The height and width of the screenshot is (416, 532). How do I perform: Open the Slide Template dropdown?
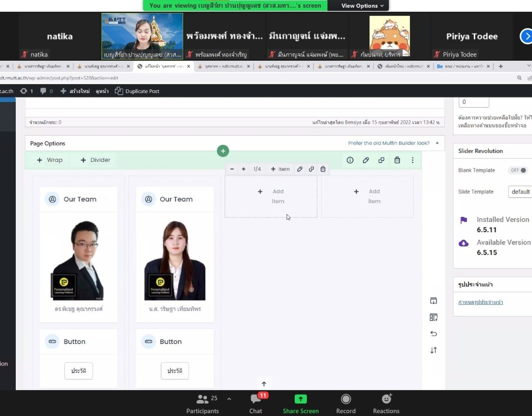tap(520, 192)
